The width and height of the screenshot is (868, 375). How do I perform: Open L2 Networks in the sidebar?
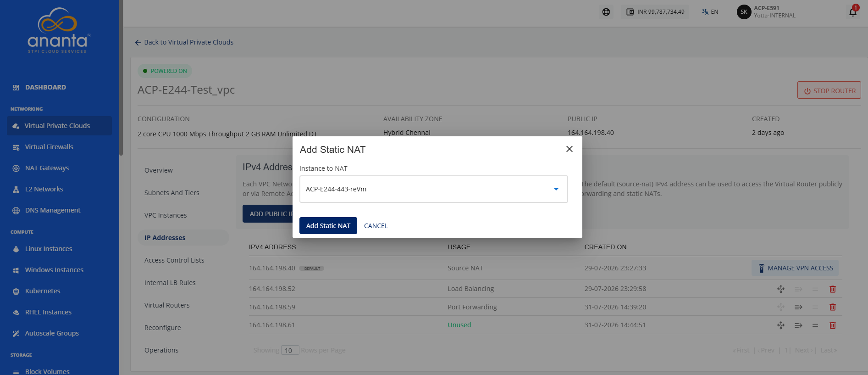(44, 189)
